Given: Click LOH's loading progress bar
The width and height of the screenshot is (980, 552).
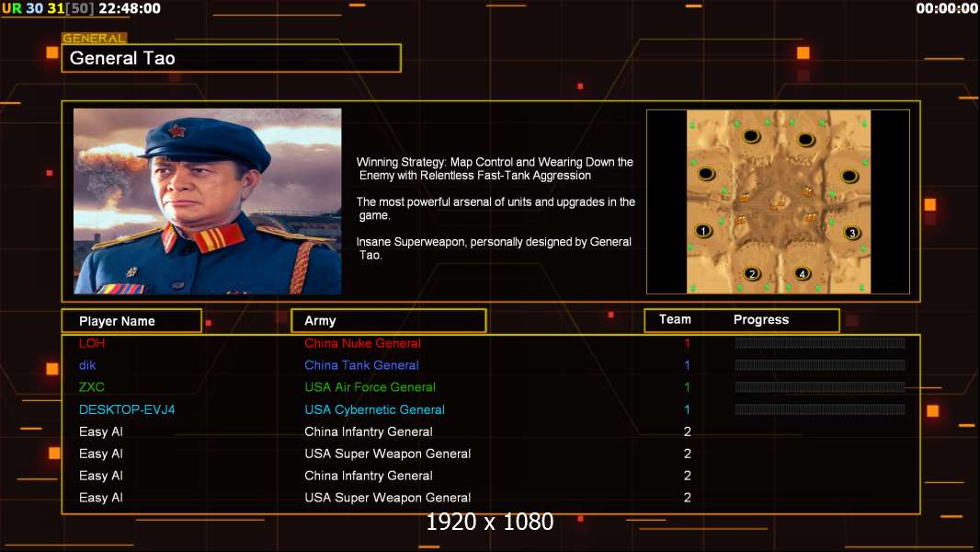Looking at the screenshot, I should 820,342.
